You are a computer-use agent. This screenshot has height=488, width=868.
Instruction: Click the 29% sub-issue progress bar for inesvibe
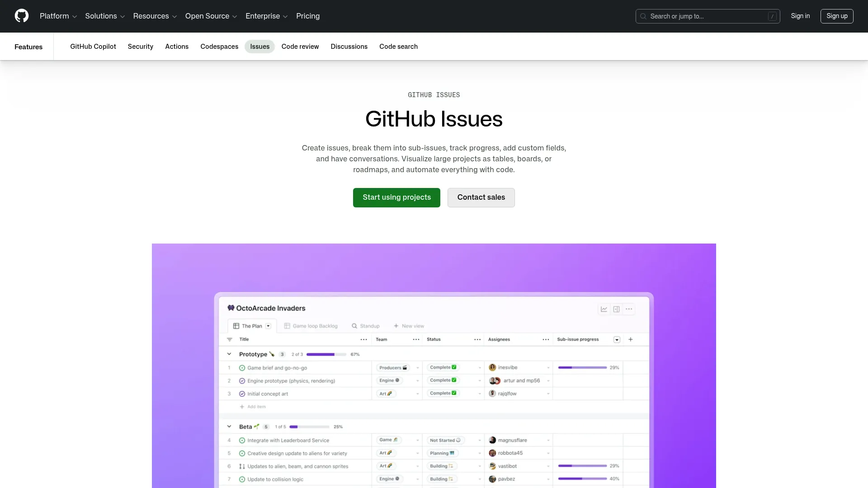point(582,368)
